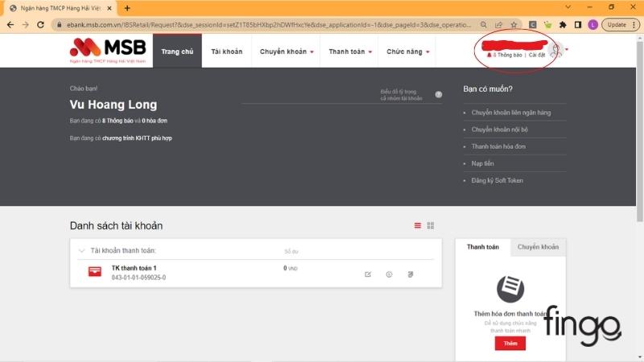Click the red Thêm button
Viewport: 644px width, 362px height.
pyautogui.click(x=510, y=343)
